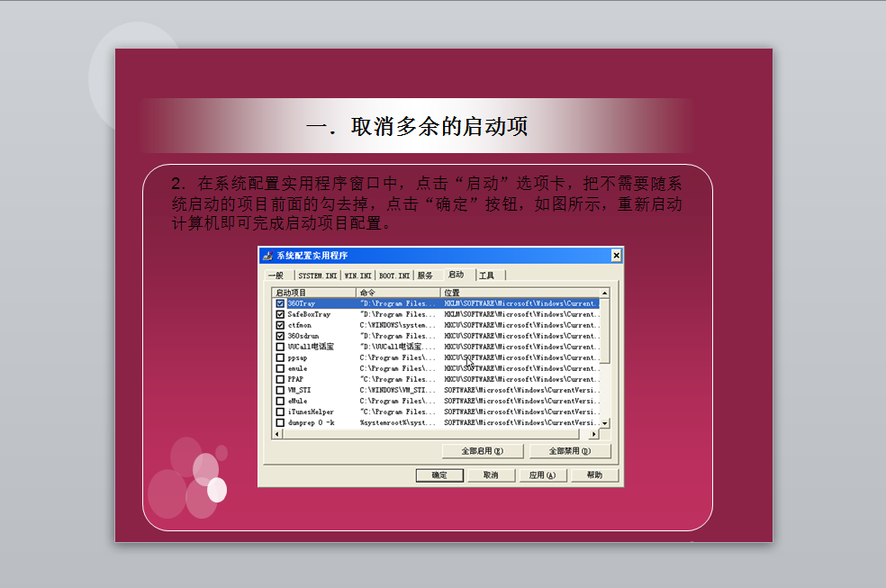Switch to the BOOT.INI tab
Screen dimensions: 886x588
point(394,276)
